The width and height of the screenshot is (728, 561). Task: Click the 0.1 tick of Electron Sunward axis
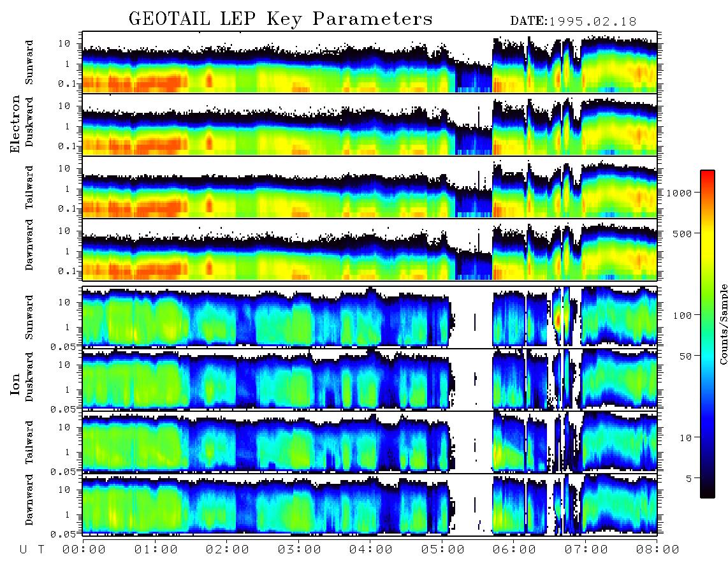(x=68, y=84)
